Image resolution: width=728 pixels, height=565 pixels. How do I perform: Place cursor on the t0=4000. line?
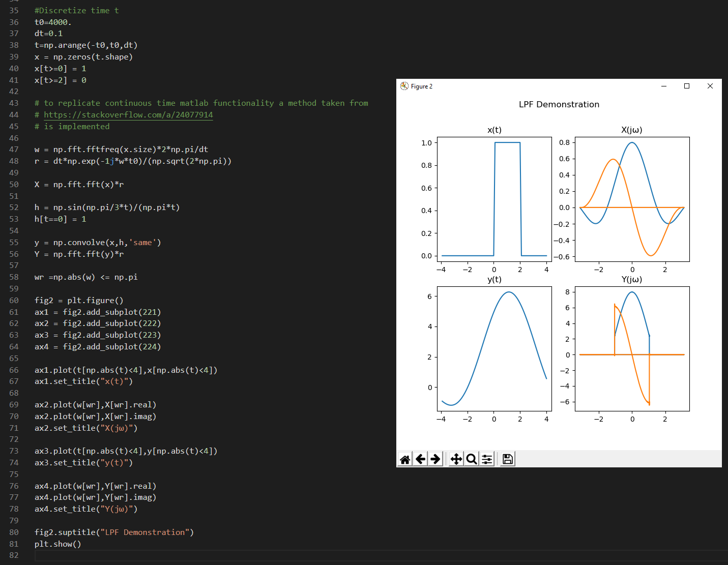pos(53,22)
